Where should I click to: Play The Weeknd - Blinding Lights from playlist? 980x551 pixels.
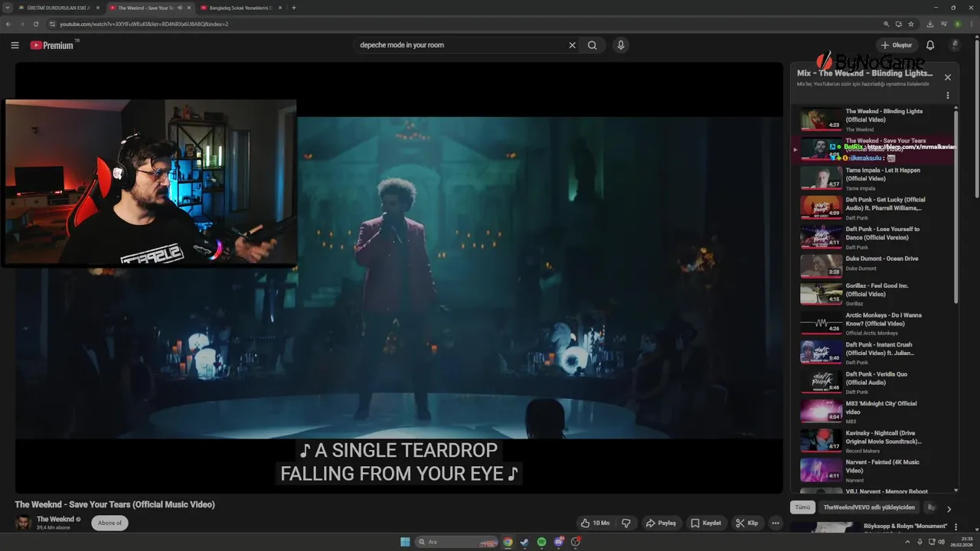tap(874, 120)
